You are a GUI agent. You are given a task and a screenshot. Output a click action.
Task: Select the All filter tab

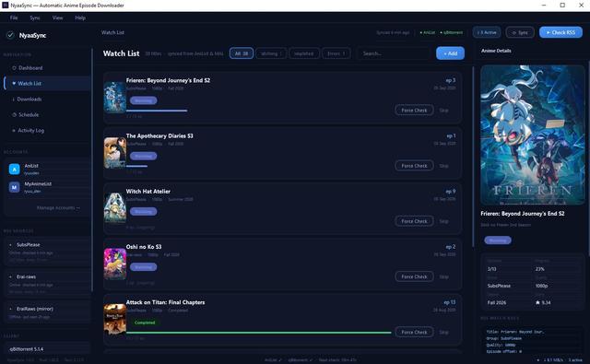[x=242, y=53]
